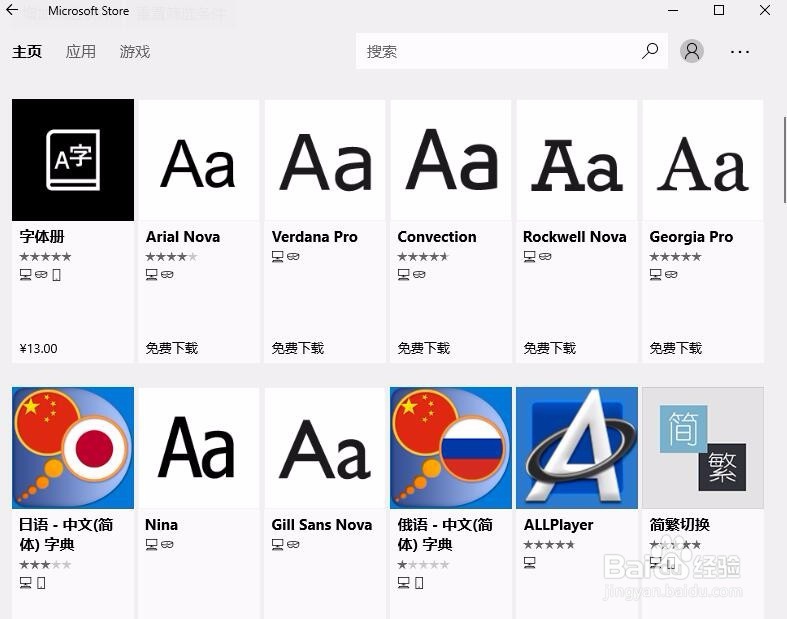Click the HoloLens icon under Verdana Pro
This screenshot has width=787, height=619.
(x=294, y=257)
